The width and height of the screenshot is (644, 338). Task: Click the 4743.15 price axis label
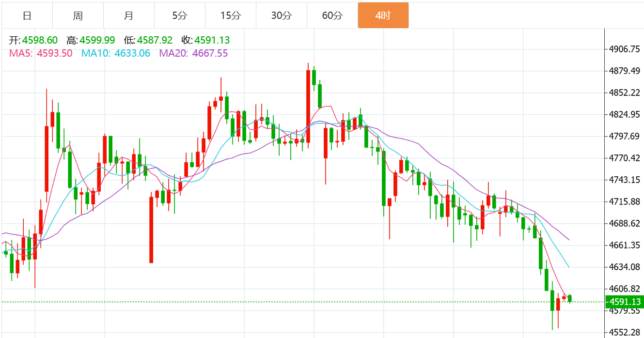[625, 180]
